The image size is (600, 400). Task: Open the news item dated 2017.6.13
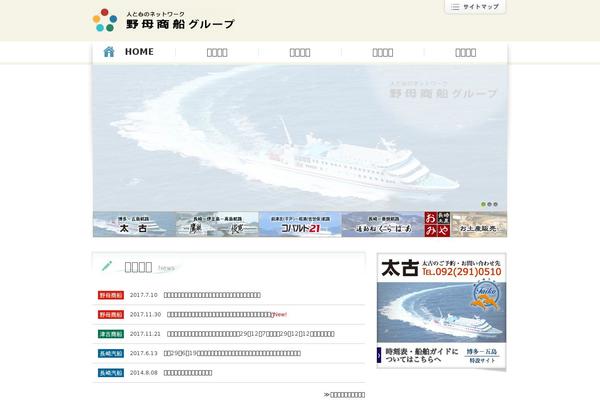pos(232,353)
